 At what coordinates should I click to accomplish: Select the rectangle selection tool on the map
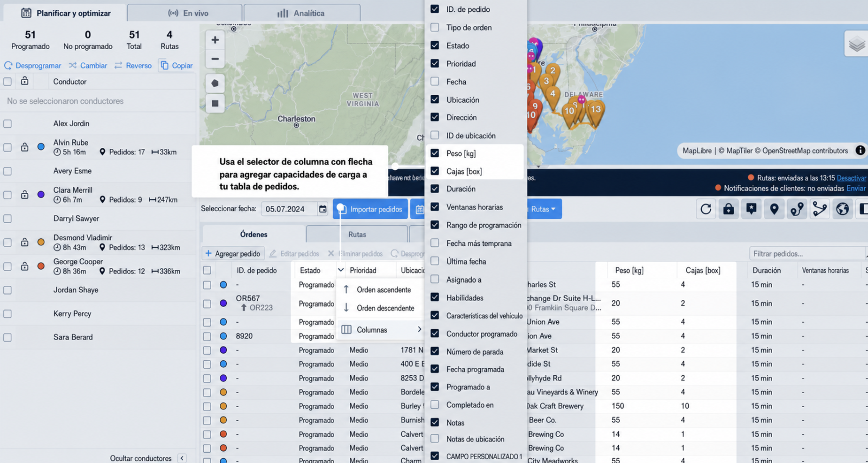[x=215, y=103]
